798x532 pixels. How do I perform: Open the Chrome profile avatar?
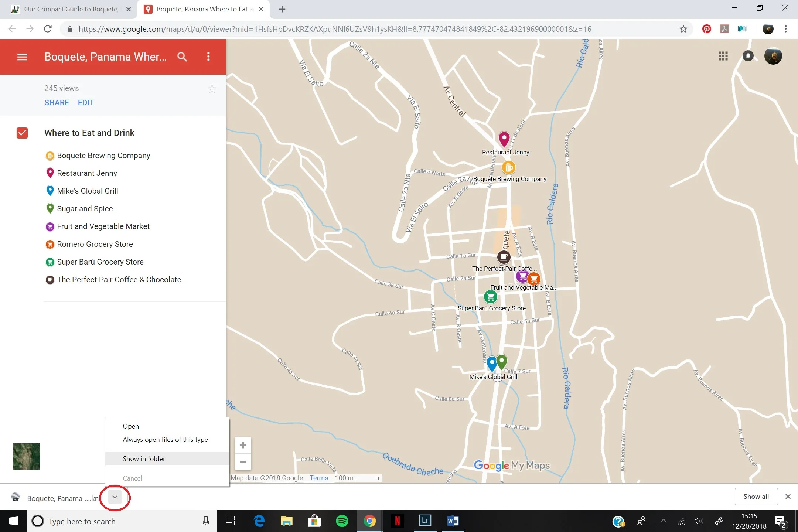pos(768,29)
